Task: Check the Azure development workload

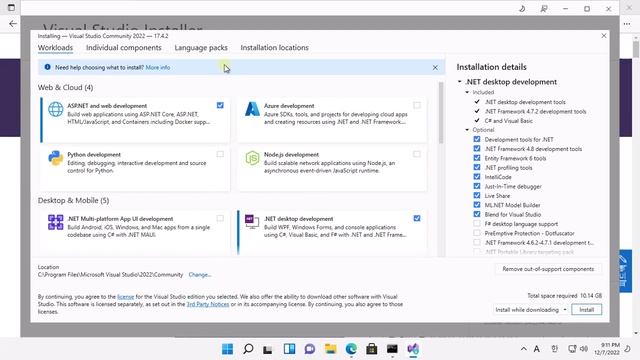Action: [x=417, y=105]
